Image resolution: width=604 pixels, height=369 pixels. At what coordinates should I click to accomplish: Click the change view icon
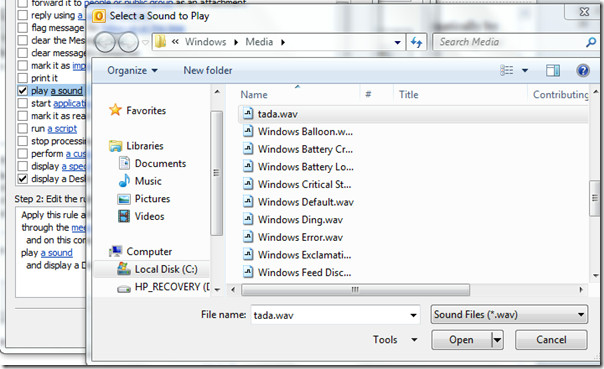pos(507,70)
